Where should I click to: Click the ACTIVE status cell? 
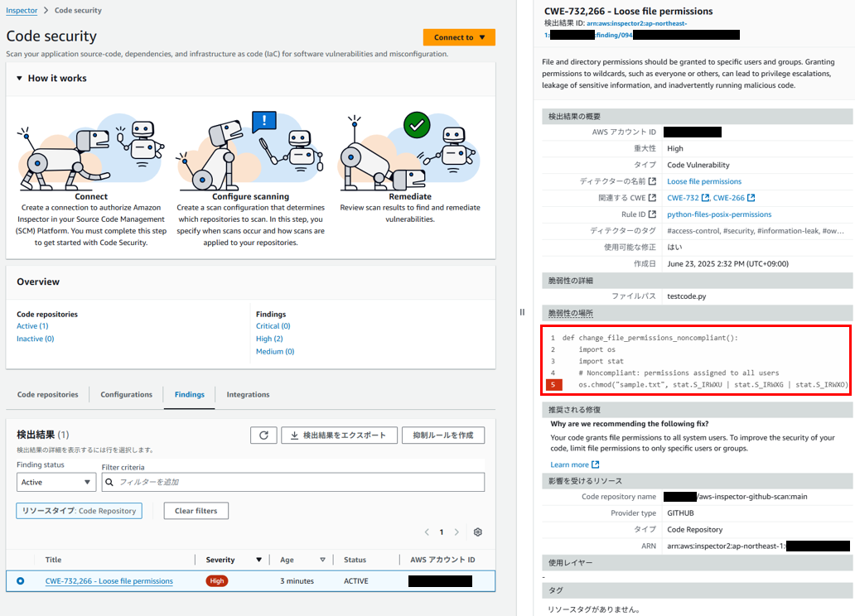click(x=356, y=581)
